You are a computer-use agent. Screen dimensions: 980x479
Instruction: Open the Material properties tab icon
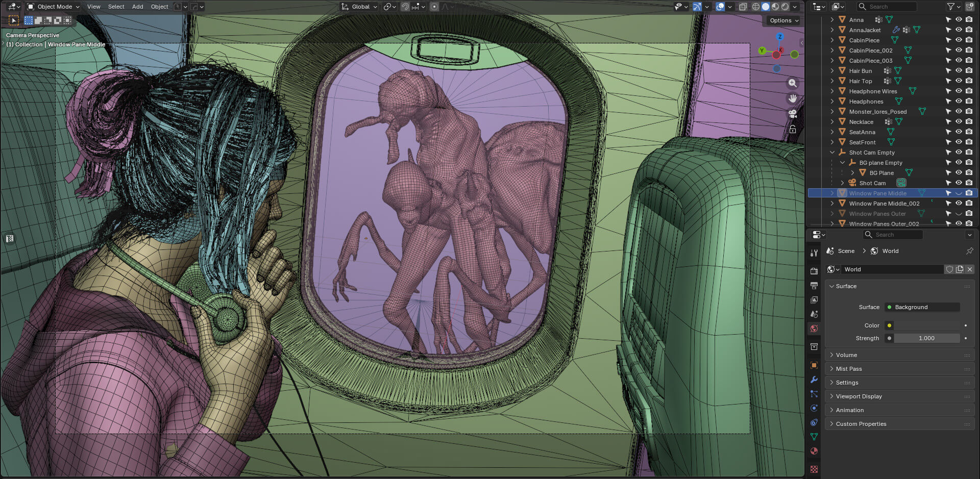click(x=814, y=451)
